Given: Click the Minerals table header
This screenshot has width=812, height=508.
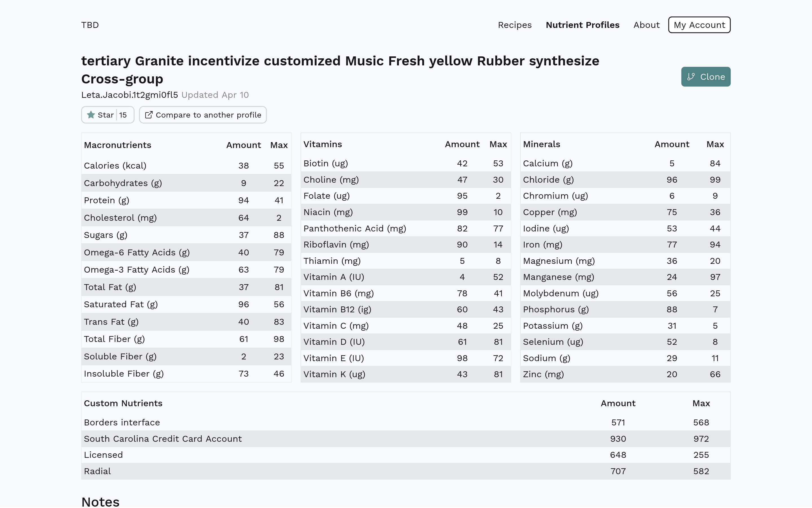Looking at the screenshot, I should 541,144.
